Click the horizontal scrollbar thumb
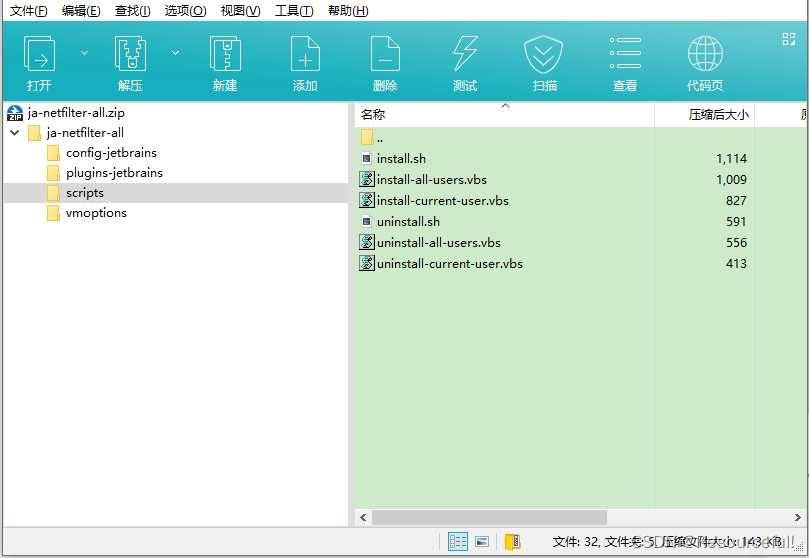Screen dimensions: 809x558 (x=489, y=517)
